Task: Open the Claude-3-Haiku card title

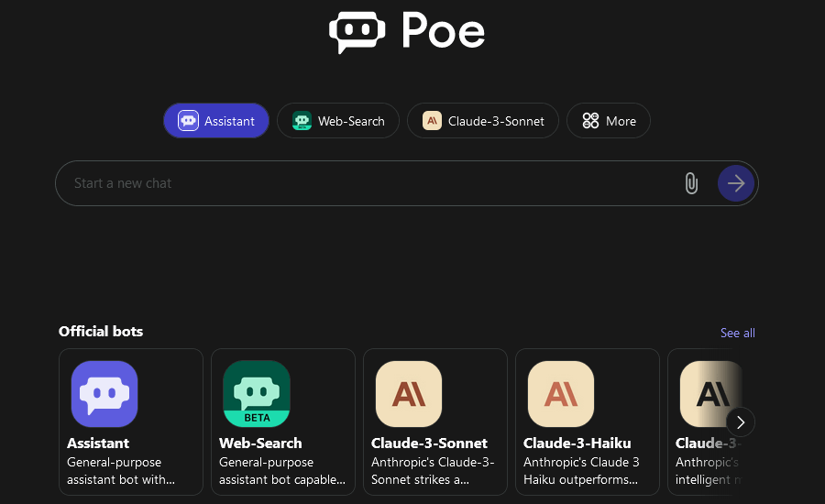Action: coord(577,443)
